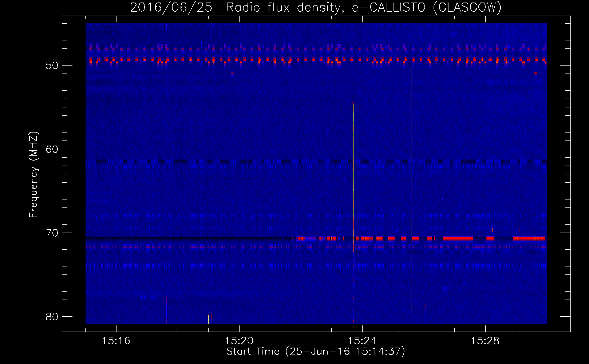
Task: Click the 15:20 time tick label
Action: click(239, 341)
